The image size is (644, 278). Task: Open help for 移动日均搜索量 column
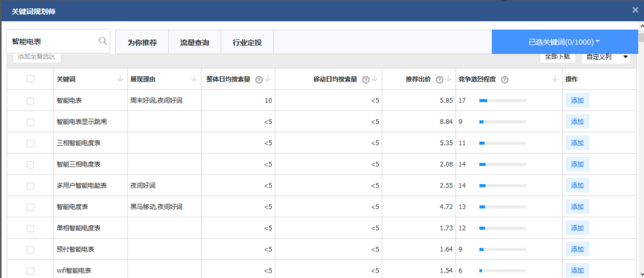coord(366,80)
